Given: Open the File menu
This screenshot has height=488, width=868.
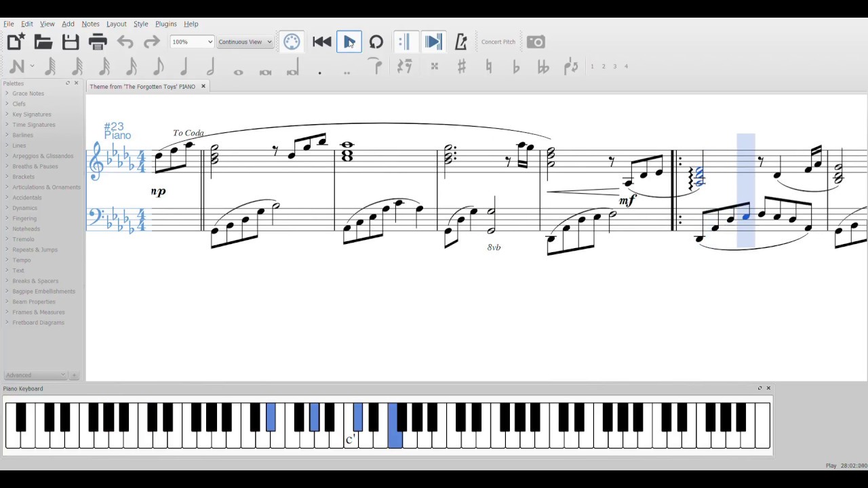Looking at the screenshot, I should 9,24.
